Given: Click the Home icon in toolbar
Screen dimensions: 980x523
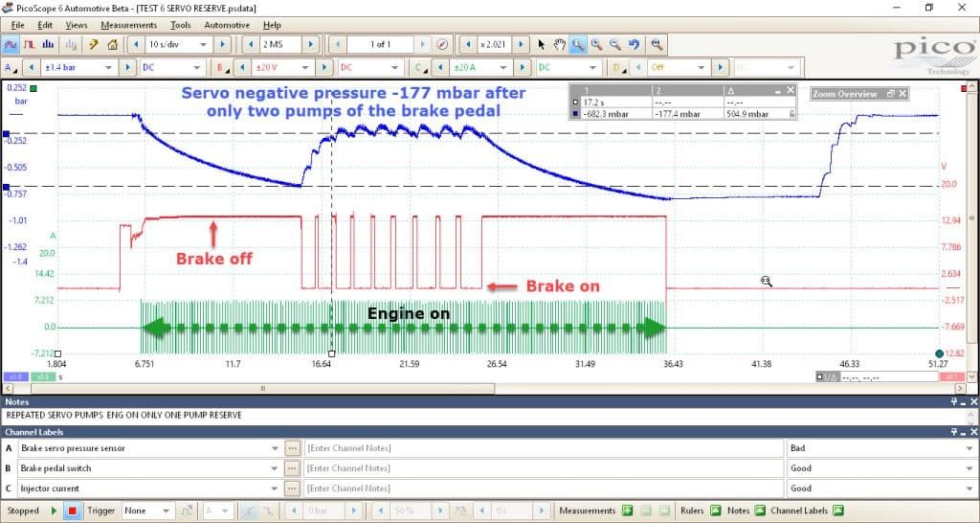Looking at the screenshot, I should click(x=113, y=44).
